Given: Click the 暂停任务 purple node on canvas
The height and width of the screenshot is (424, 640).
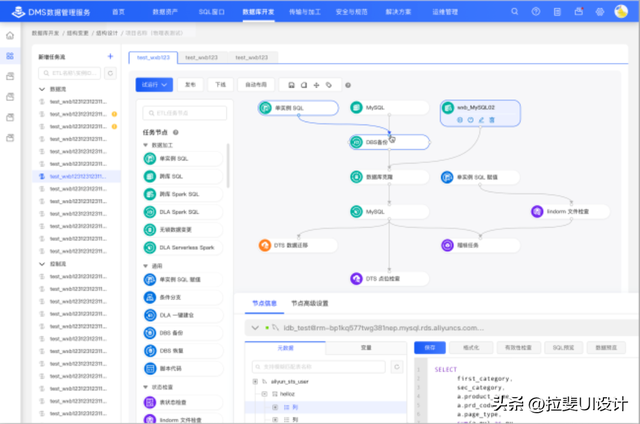Looking at the screenshot, I should coord(480,245).
